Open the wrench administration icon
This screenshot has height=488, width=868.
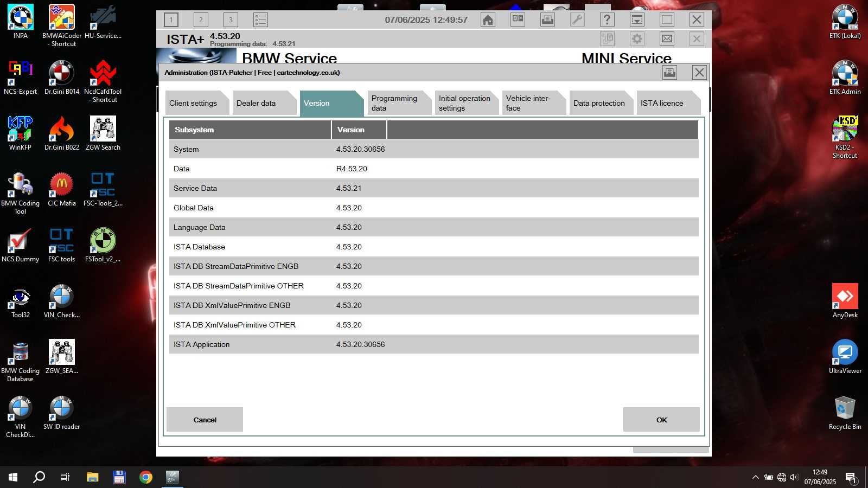pos(577,20)
